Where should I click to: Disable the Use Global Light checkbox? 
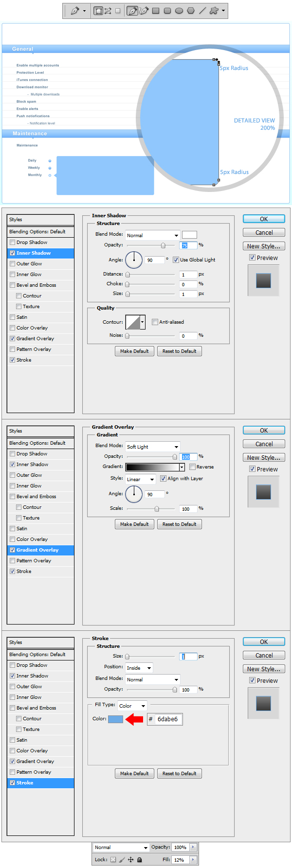176,260
